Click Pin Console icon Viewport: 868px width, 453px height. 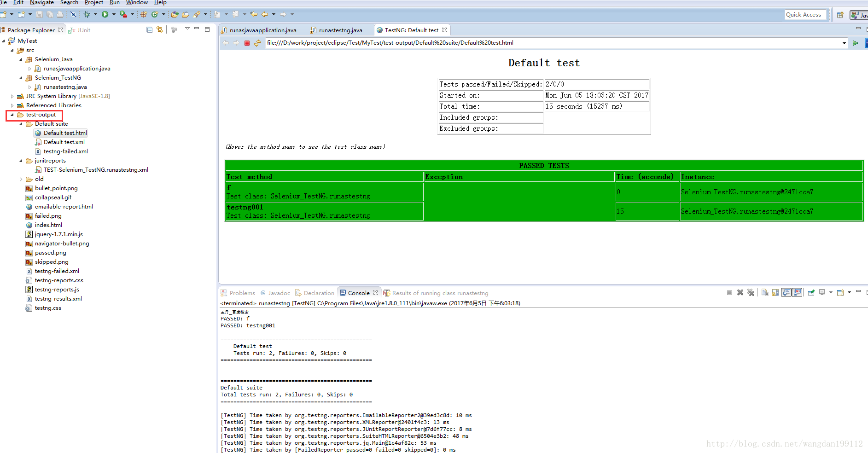[x=811, y=292]
